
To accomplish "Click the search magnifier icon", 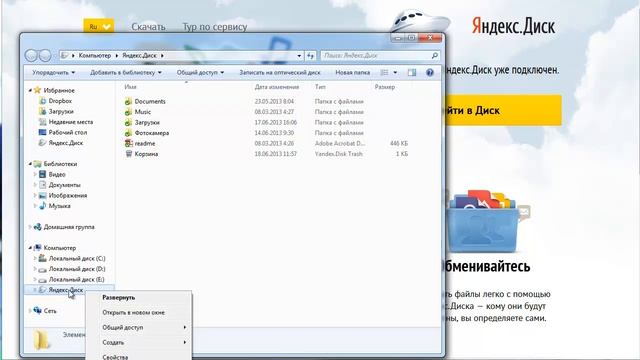I will pyautogui.click(x=435, y=56).
